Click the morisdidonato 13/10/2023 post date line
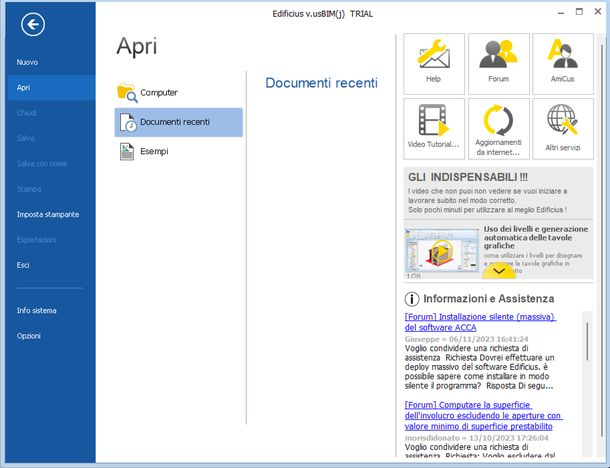The width and height of the screenshot is (610, 468). coord(477,438)
